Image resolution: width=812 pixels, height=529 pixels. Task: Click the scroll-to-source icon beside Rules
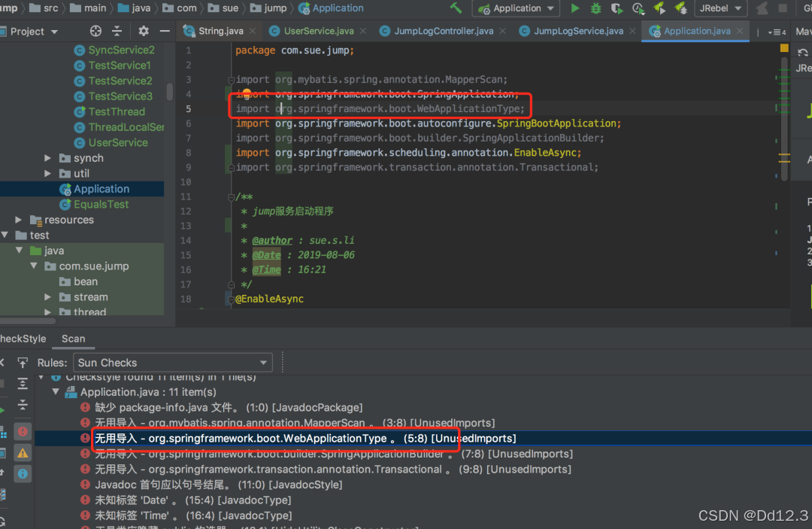point(23,362)
